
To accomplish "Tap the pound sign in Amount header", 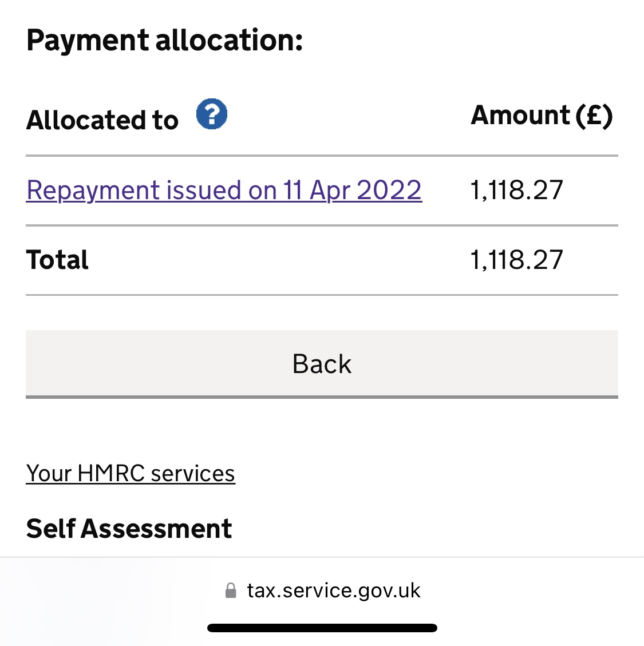I will coord(594,115).
